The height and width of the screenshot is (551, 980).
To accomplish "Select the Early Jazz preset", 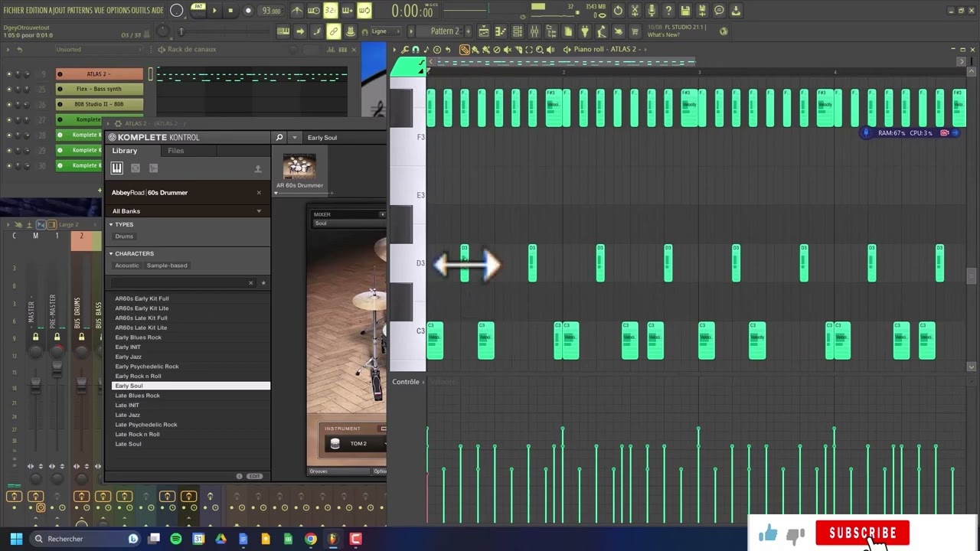I will (129, 357).
